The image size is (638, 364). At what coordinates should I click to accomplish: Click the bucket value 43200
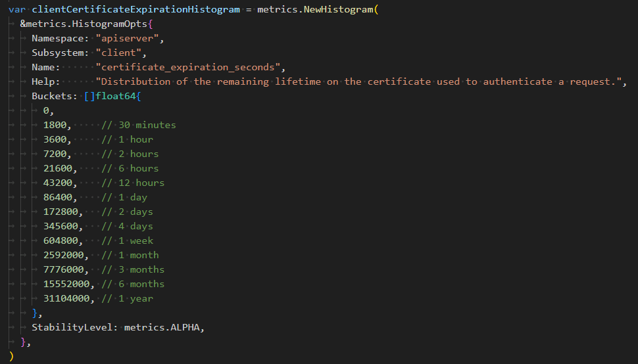(57, 183)
